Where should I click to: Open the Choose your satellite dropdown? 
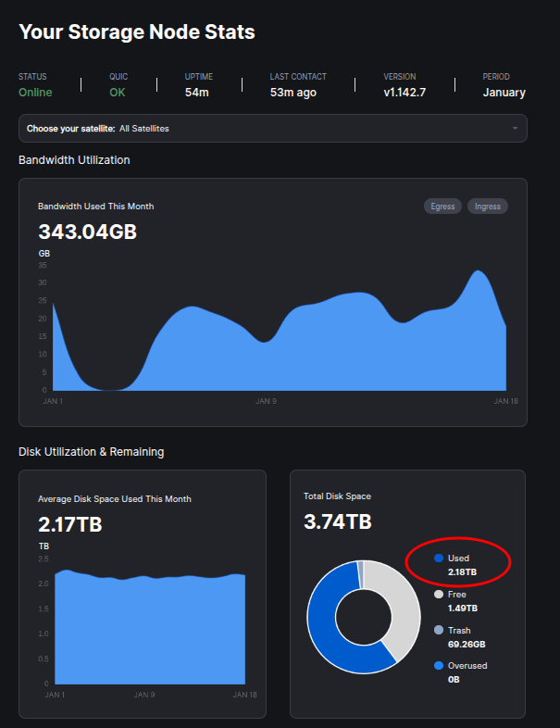pos(272,128)
